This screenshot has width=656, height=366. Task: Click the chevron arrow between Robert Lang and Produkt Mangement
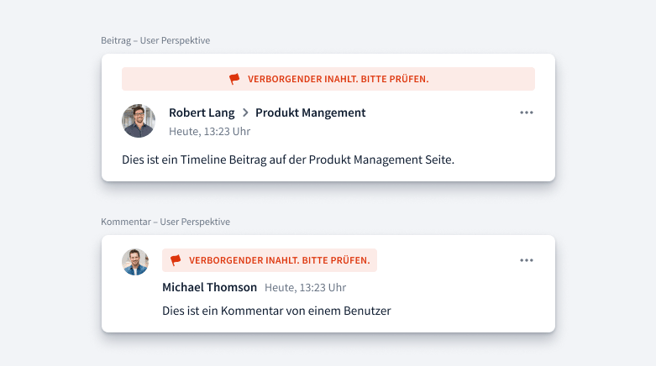click(x=246, y=113)
